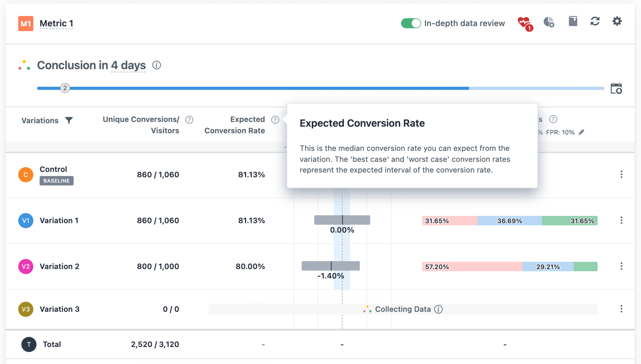Image resolution: width=641 pixels, height=364 pixels.
Task: Click Variation 1 red 31.65% segment
Action: [x=450, y=221]
